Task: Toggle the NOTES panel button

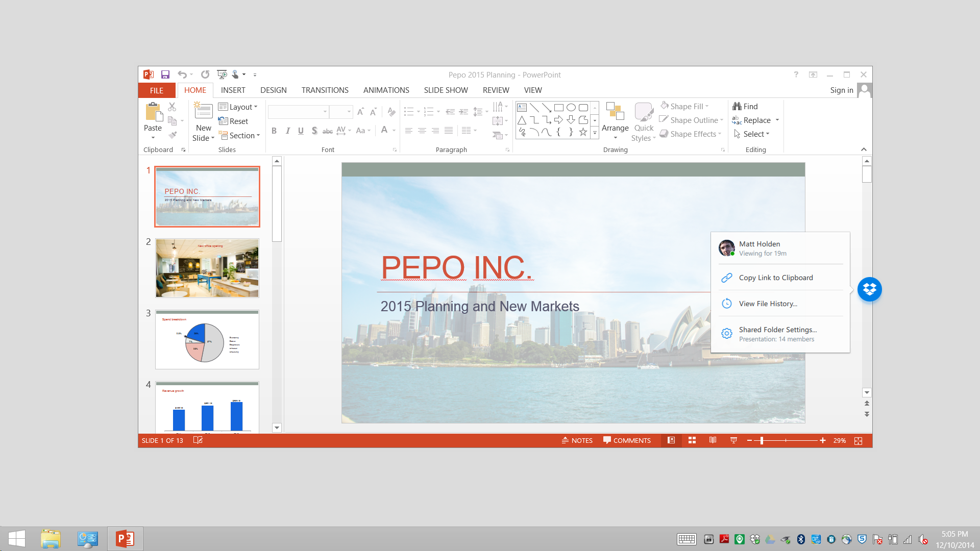Action: [x=575, y=440]
